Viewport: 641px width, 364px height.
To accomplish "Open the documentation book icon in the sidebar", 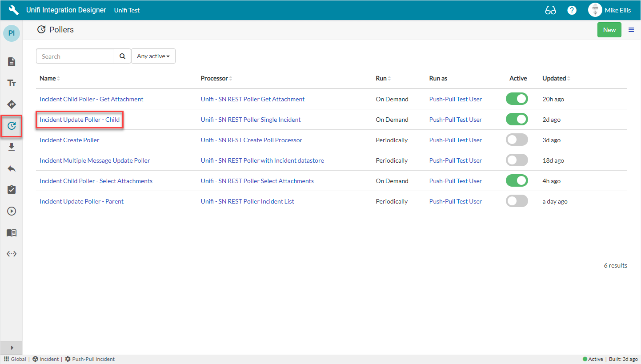I will click(11, 232).
